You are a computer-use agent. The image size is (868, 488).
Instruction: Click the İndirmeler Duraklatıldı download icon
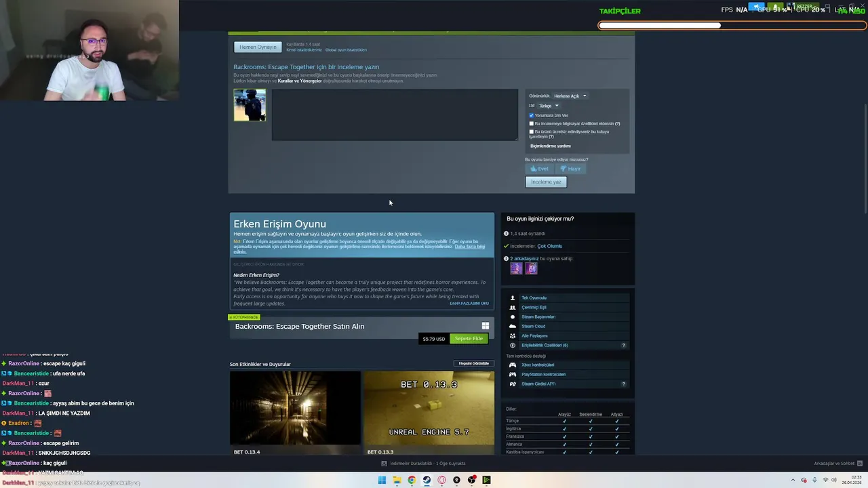pyautogui.click(x=384, y=464)
